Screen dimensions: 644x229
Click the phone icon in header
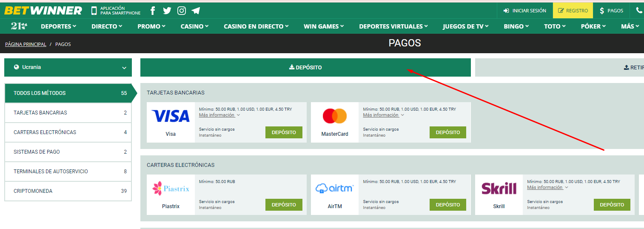point(639,11)
